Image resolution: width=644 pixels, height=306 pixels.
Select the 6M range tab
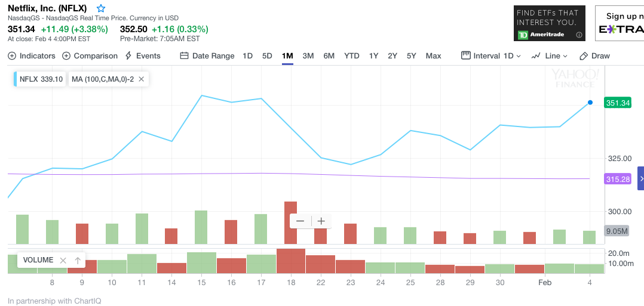point(329,55)
